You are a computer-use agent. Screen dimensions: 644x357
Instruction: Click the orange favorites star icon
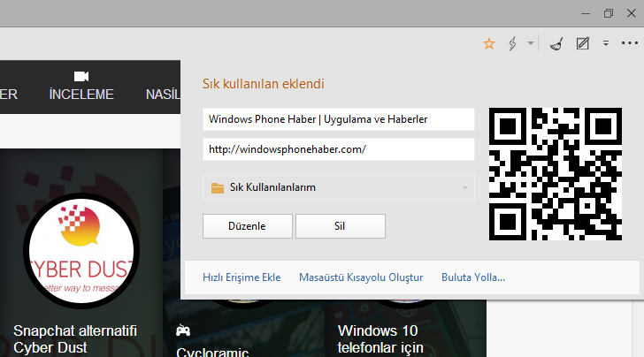488,43
